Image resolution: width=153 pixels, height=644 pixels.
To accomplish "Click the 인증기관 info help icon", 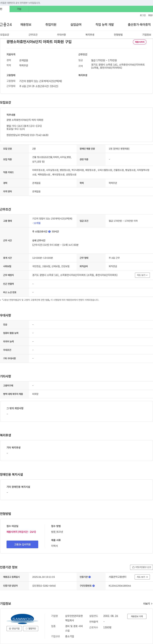I will tap(90, 577).
